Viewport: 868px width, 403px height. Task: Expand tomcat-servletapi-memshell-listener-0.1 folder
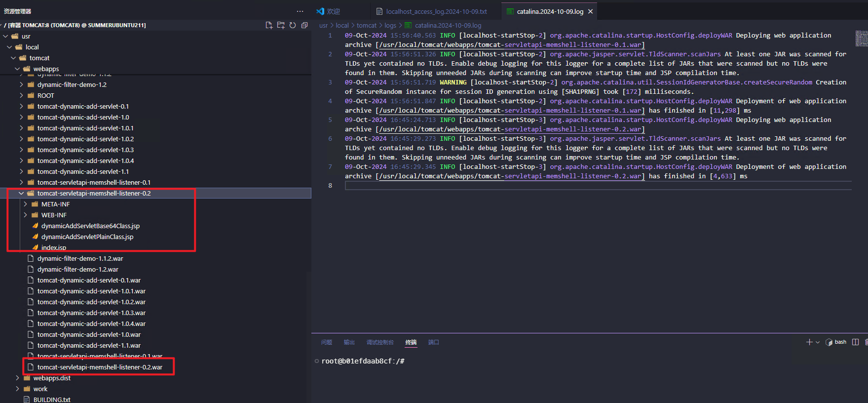click(22, 182)
